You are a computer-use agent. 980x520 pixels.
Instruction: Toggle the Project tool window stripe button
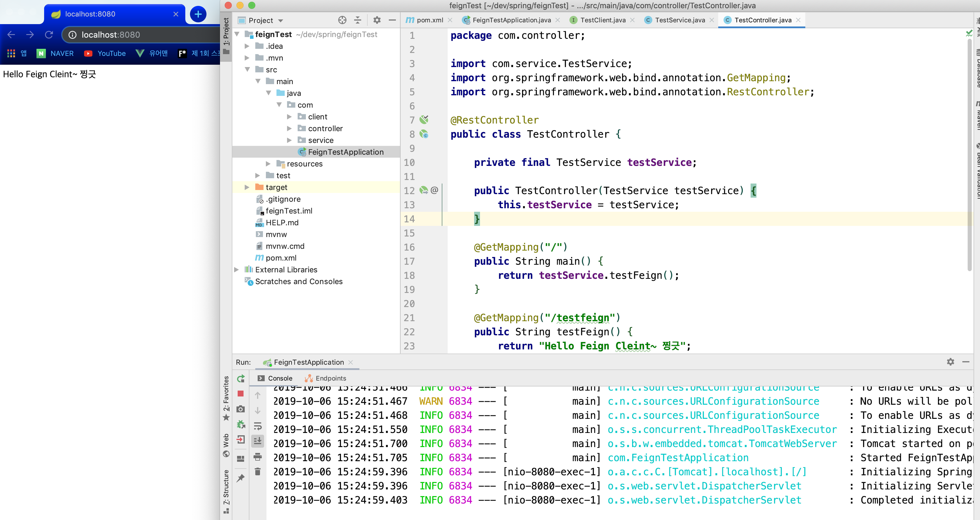(226, 36)
